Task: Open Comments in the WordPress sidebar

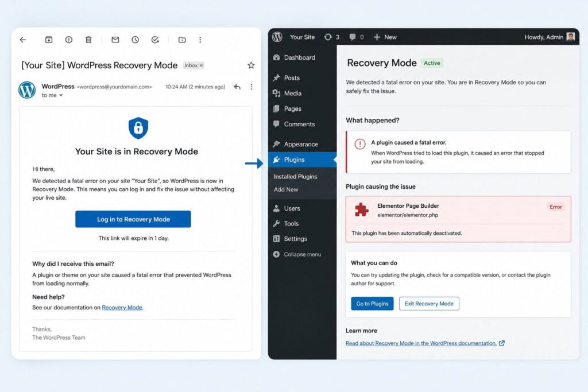Action: click(x=302, y=124)
